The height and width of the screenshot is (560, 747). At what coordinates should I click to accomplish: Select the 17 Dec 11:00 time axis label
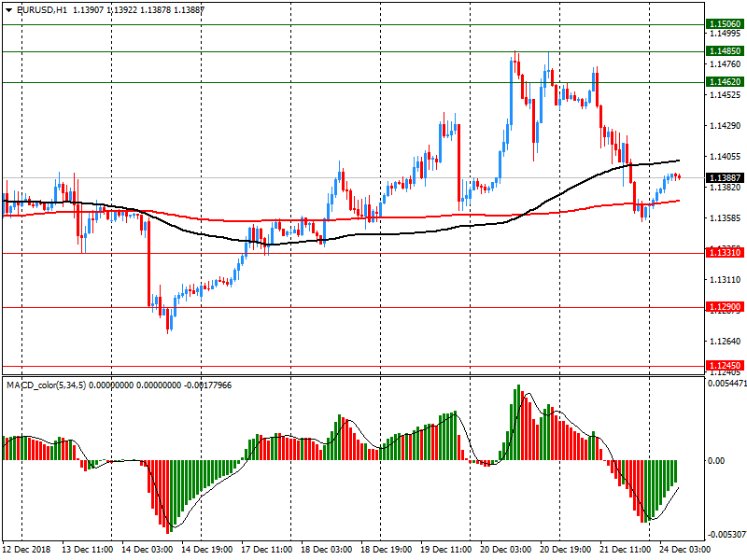[268, 552]
